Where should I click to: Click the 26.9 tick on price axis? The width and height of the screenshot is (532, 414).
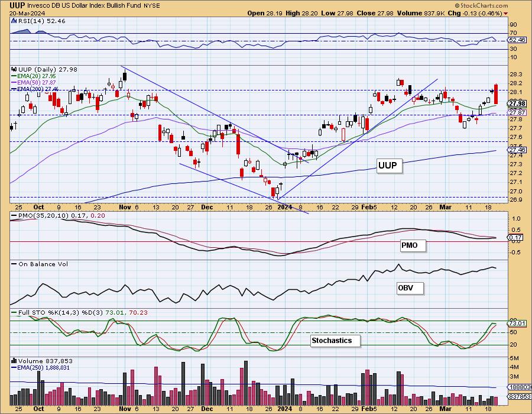point(515,200)
